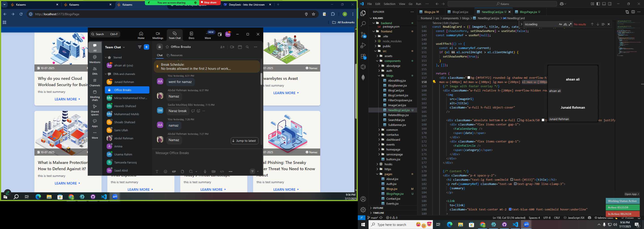
Task: Bookmark this page star in browser
Action: (x=314, y=14)
